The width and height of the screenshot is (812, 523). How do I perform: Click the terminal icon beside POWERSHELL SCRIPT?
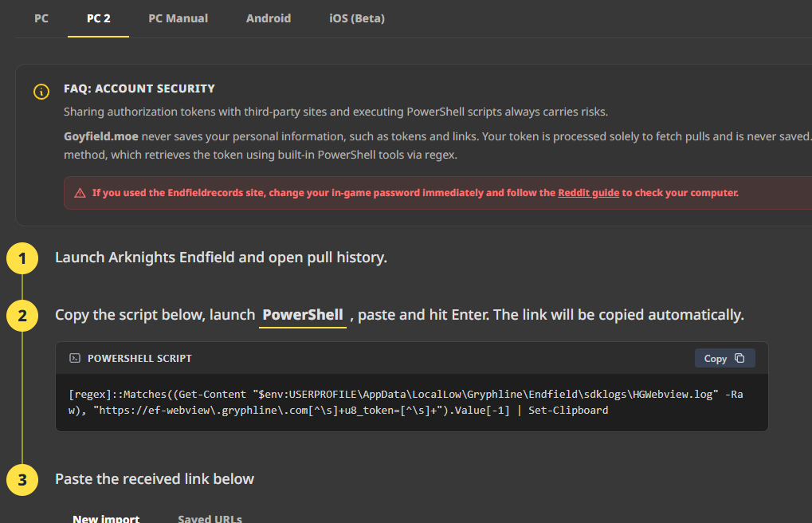coord(75,359)
